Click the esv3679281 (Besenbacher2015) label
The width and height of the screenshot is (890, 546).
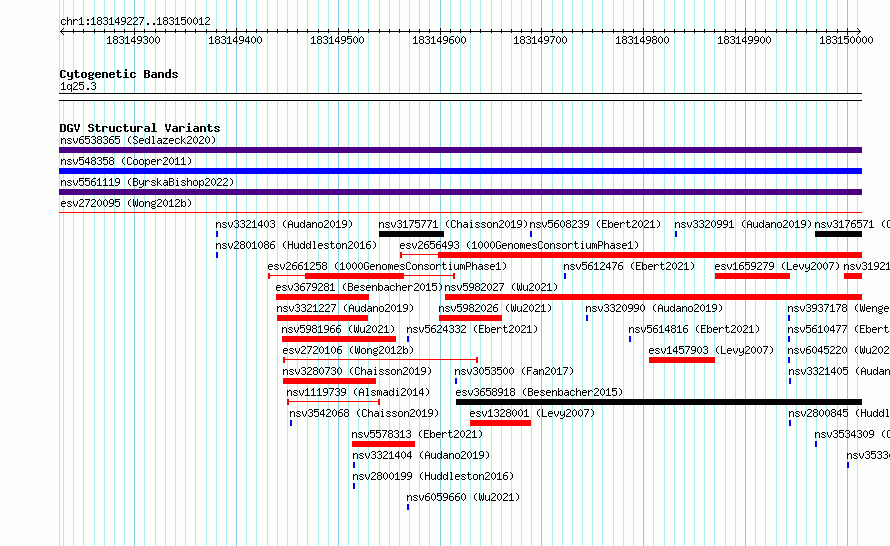click(359, 287)
